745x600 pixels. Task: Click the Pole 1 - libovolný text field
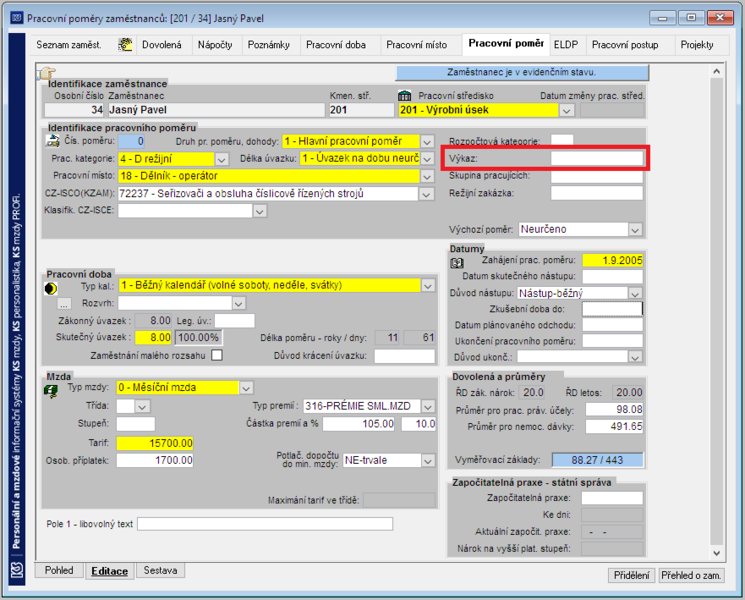click(x=265, y=524)
